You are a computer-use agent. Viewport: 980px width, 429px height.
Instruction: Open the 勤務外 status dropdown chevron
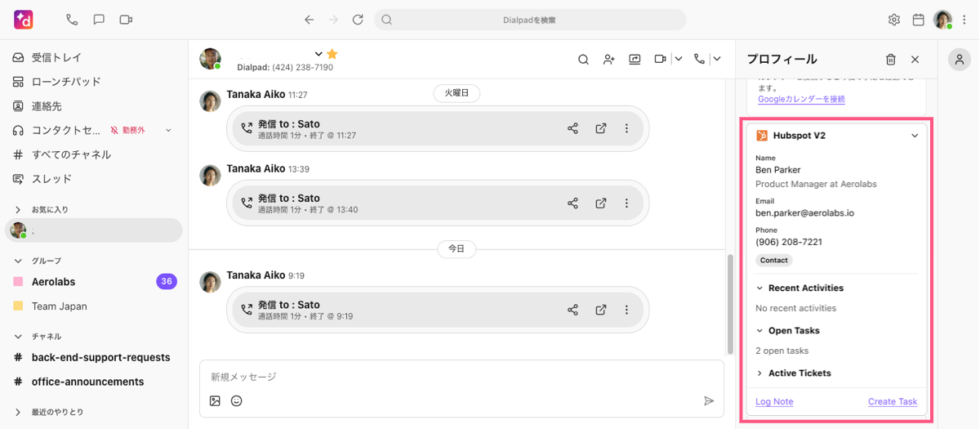[168, 131]
